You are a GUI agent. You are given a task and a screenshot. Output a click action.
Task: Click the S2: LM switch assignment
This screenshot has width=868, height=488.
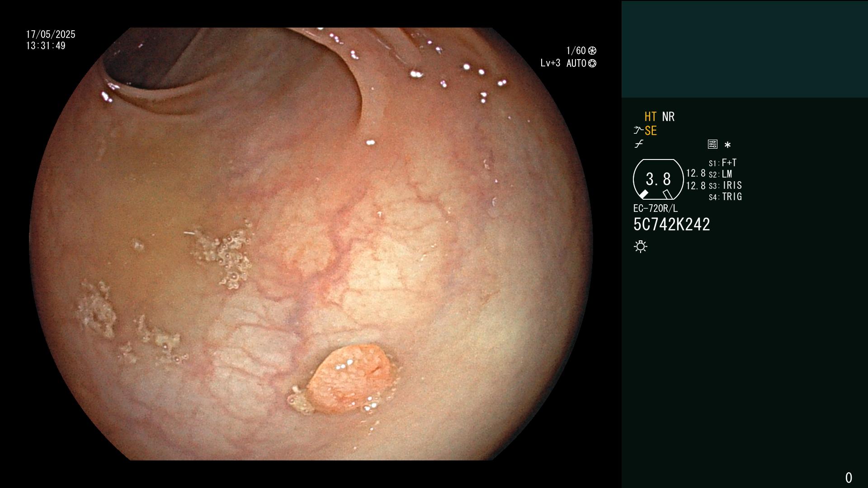pos(720,174)
